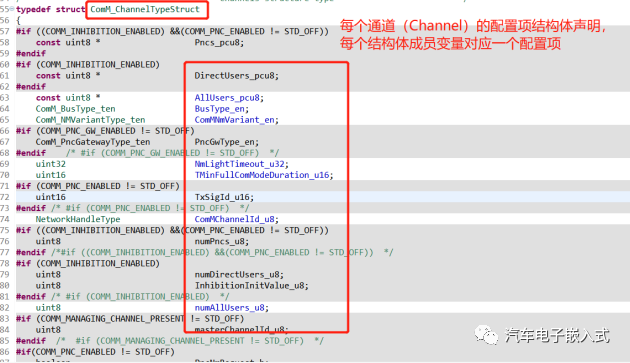630x363 pixels.
Task: Click the opening brace on line 56
Action: click(x=18, y=20)
